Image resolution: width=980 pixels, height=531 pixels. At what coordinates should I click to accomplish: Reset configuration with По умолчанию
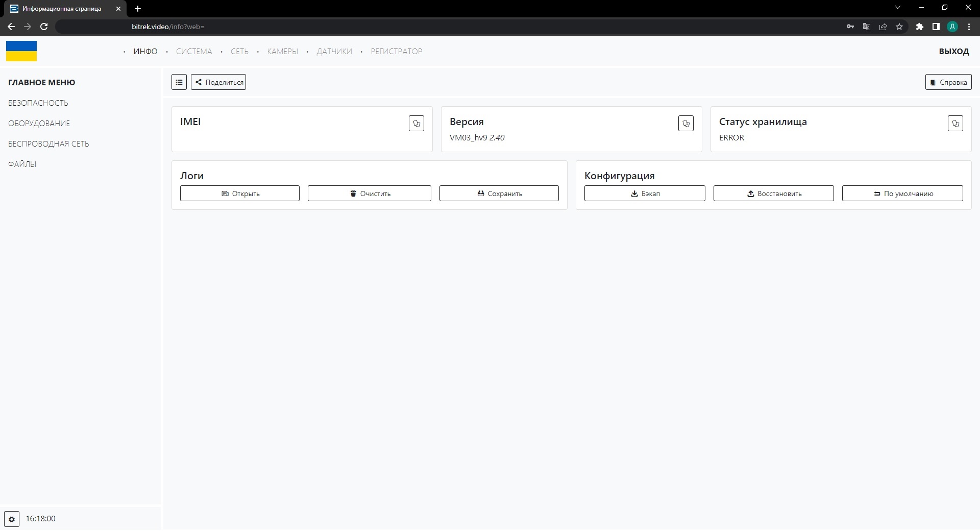pyautogui.click(x=902, y=194)
